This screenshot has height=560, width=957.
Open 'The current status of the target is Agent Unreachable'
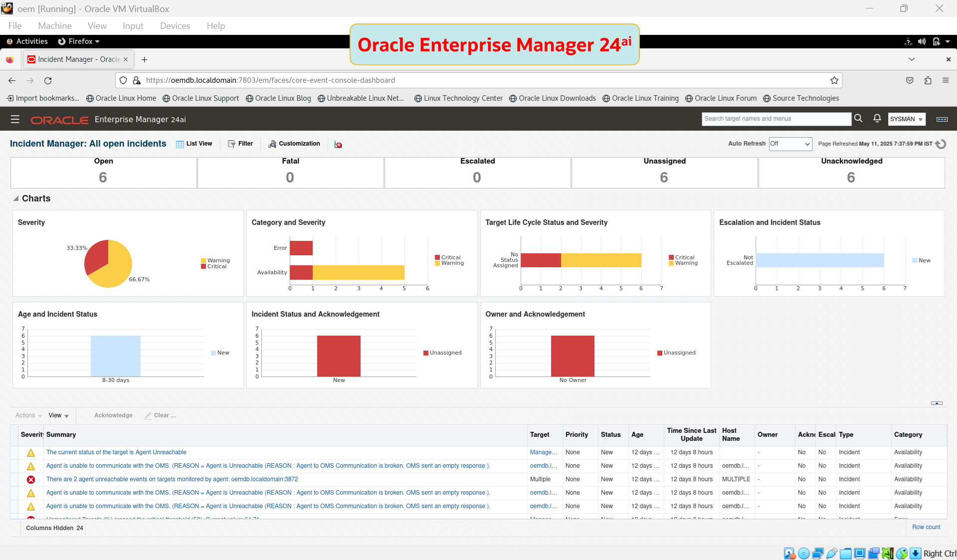pyautogui.click(x=116, y=453)
